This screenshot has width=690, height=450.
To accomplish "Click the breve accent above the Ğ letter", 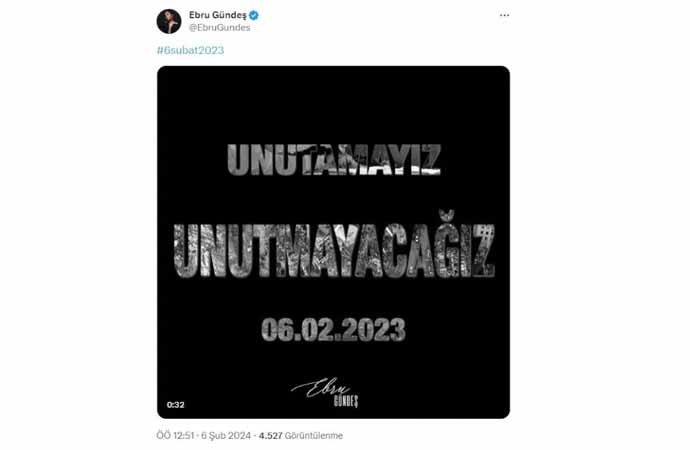I will click(448, 216).
